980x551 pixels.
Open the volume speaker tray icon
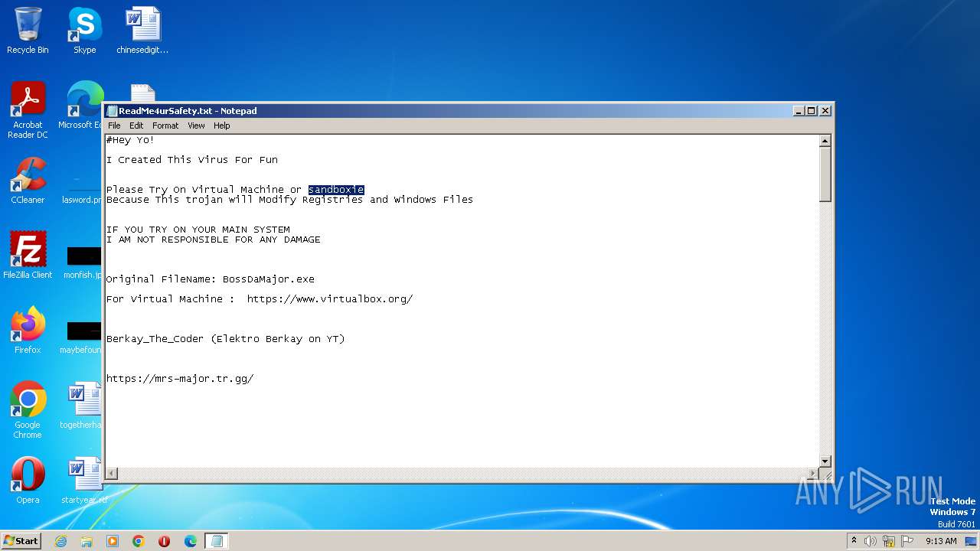871,541
